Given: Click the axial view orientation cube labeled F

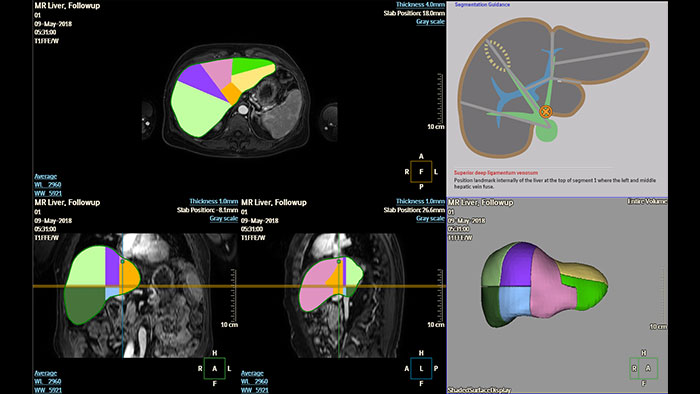Looking at the screenshot, I should (x=421, y=172).
